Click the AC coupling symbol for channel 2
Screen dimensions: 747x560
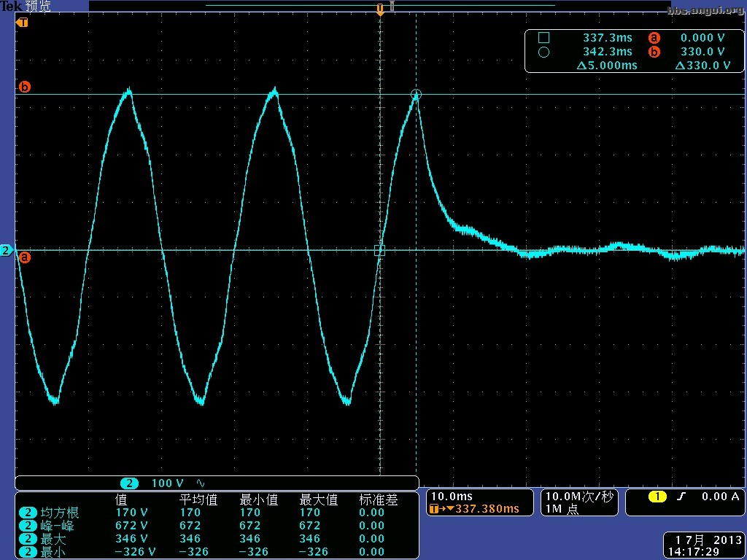pos(201,483)
